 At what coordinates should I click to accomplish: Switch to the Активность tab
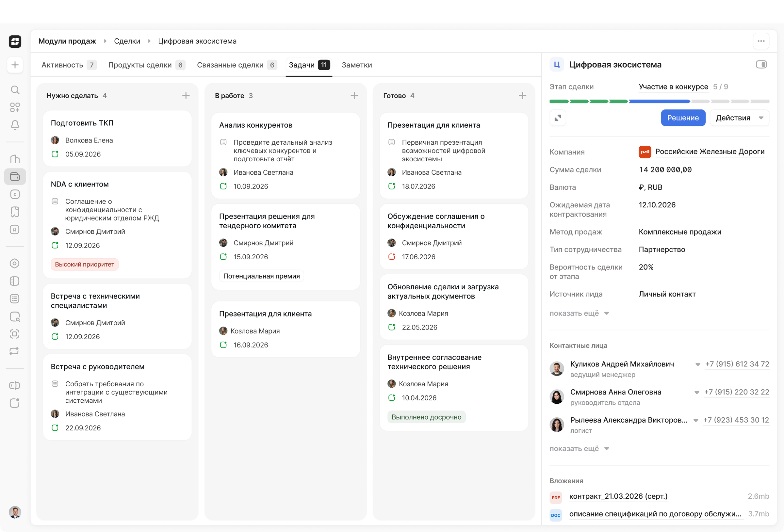(x=69, y=65)
